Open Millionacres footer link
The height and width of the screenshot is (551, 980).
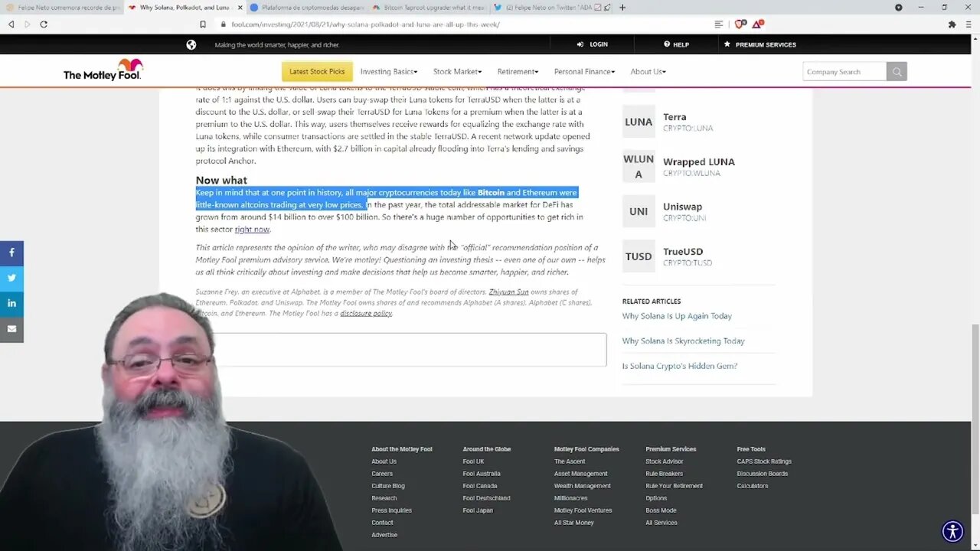click(571, 498)
